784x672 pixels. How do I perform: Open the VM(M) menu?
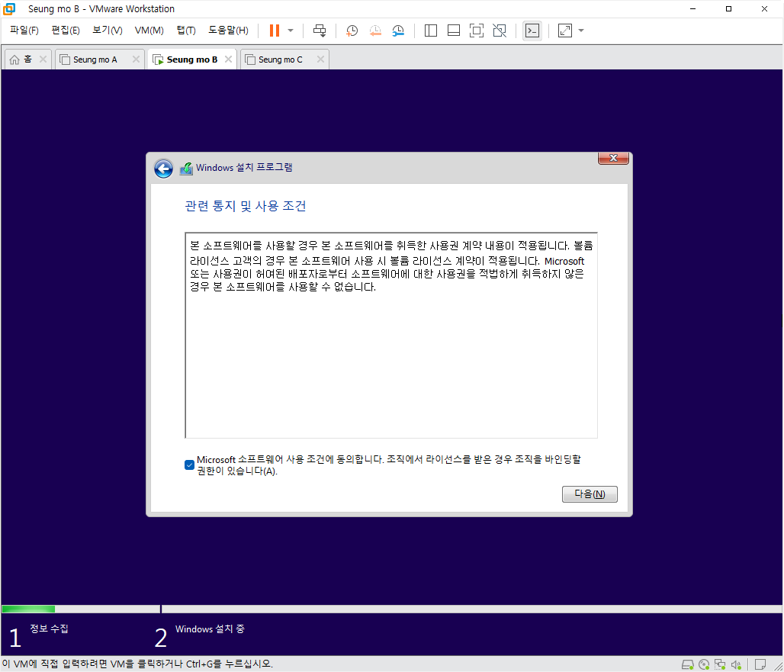click(x=149, y=31)
